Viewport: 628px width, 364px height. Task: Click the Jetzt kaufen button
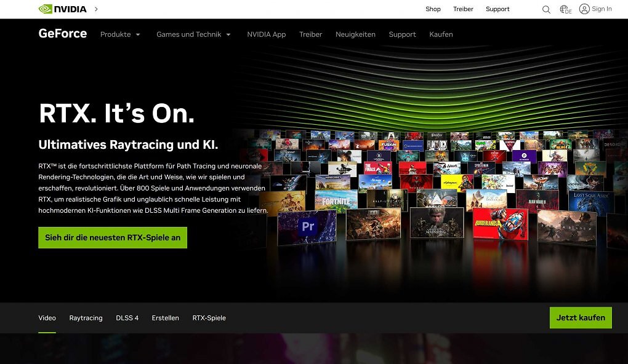pyautogui.click(x=581, y=318)
